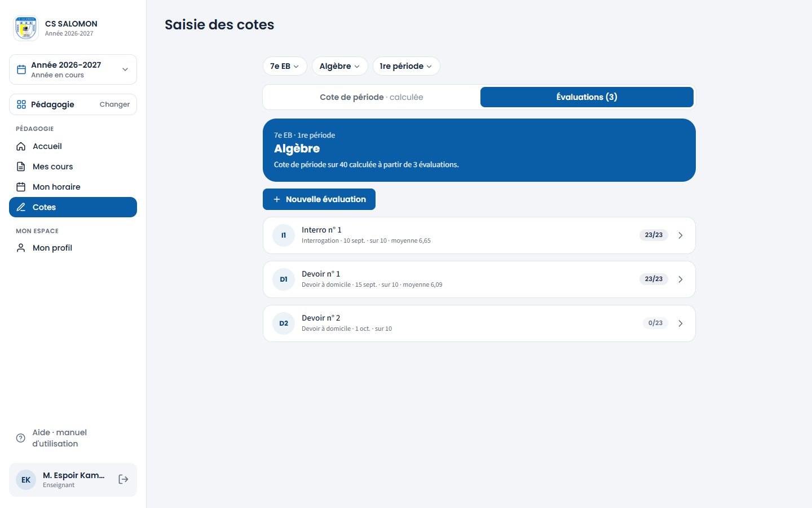Click the help question mark icon
The width and height of the screenshot is (812, 508).
point(21,438)
